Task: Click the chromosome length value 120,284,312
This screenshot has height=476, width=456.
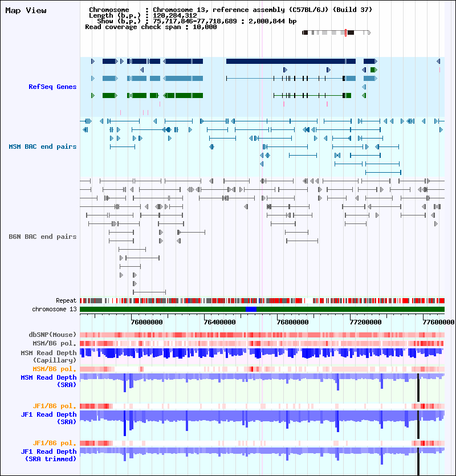Action: pos(175,15)
